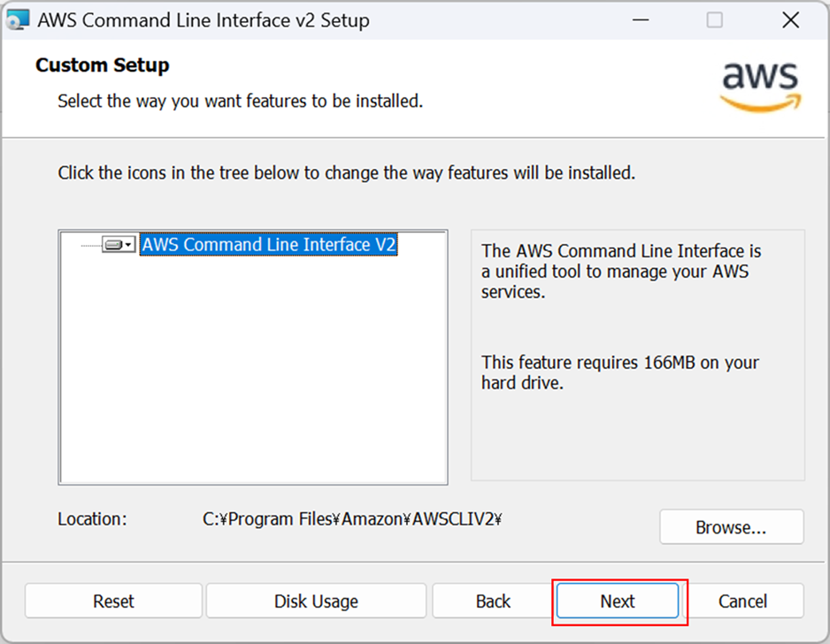Minimize the AWS CLI Setup window
Viewport: 830px width, 644px height.
point(641,20)
